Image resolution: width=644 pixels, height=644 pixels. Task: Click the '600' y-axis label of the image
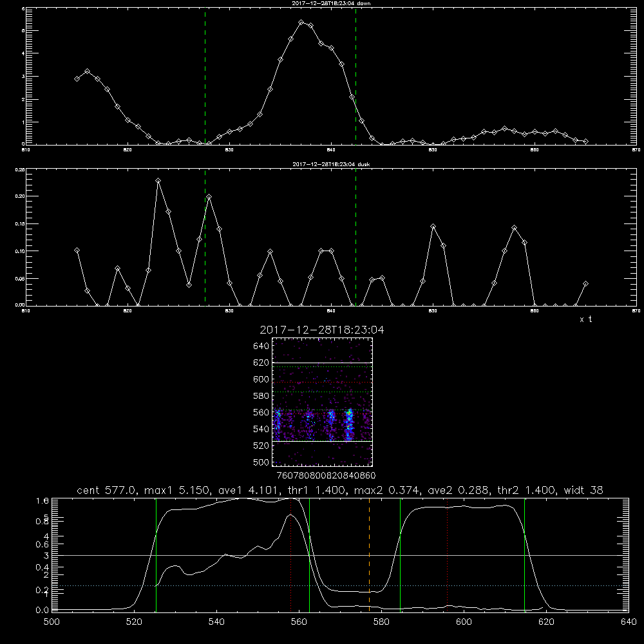(x=261, y=379)
